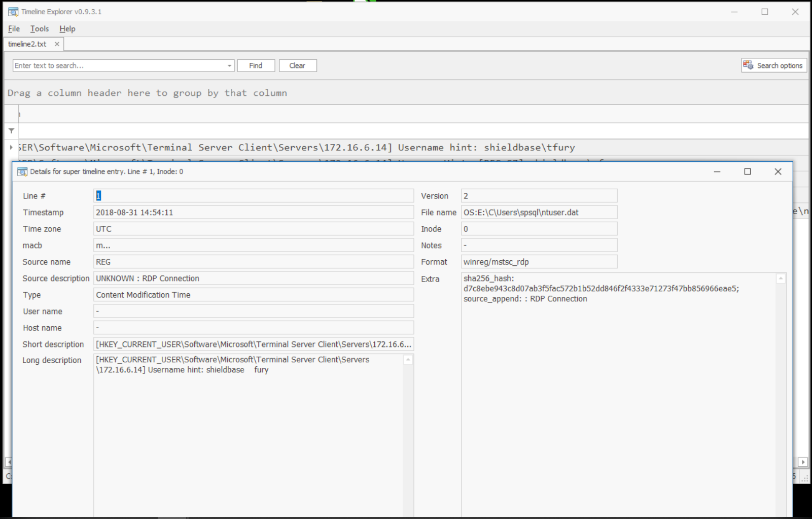The image size is (812, 519).
Task: Click the Find button
Action: (256, 65)
